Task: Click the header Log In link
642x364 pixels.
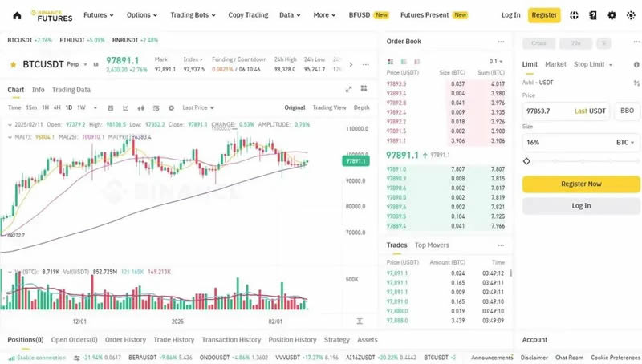Action: pyautogui.click(x=510, y=15)
